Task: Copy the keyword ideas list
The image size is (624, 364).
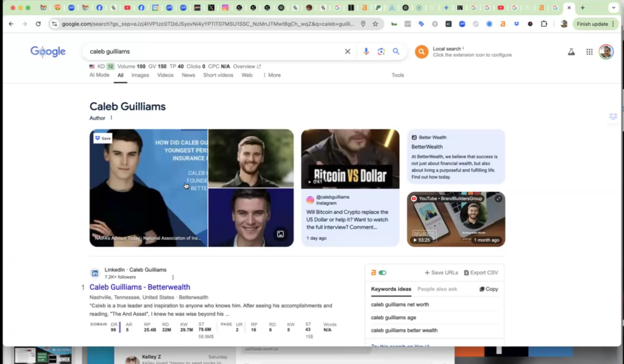Action: pos(489,289)
